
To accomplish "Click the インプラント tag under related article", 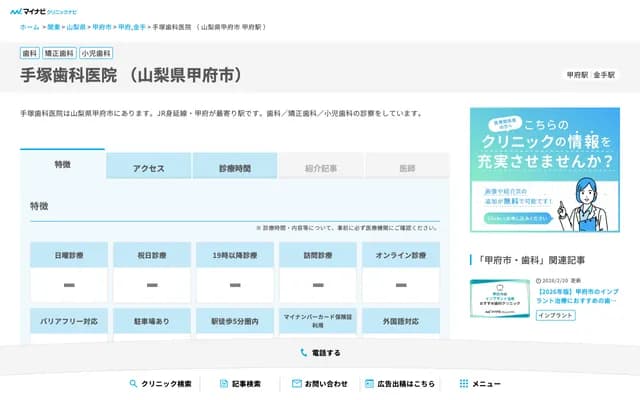I will tap(555, 315).
